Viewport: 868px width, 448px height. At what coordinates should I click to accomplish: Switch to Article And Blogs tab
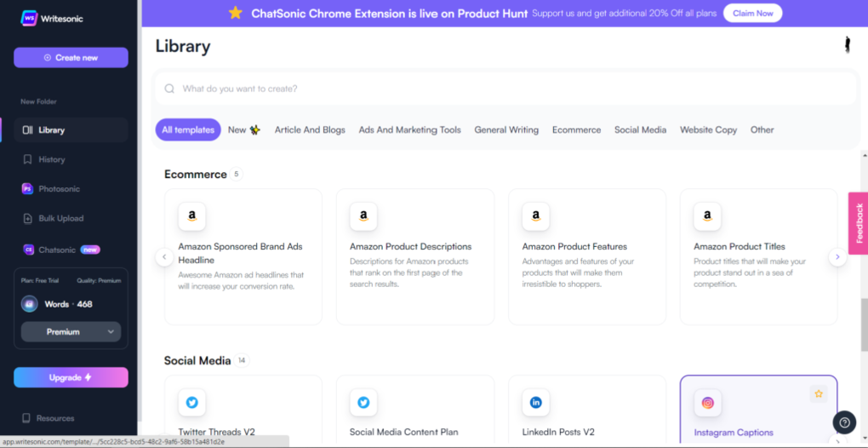pyautogui.click(x=310, y=130)
